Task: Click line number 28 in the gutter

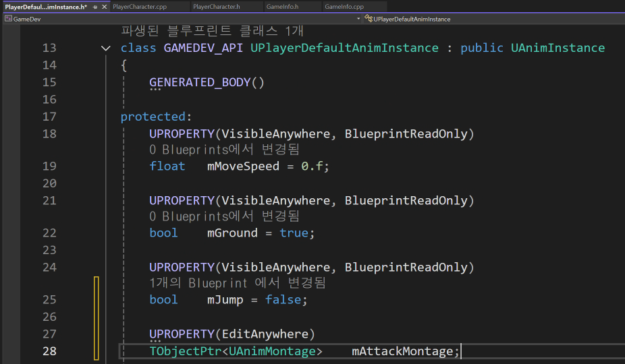Action: [49, 351]
